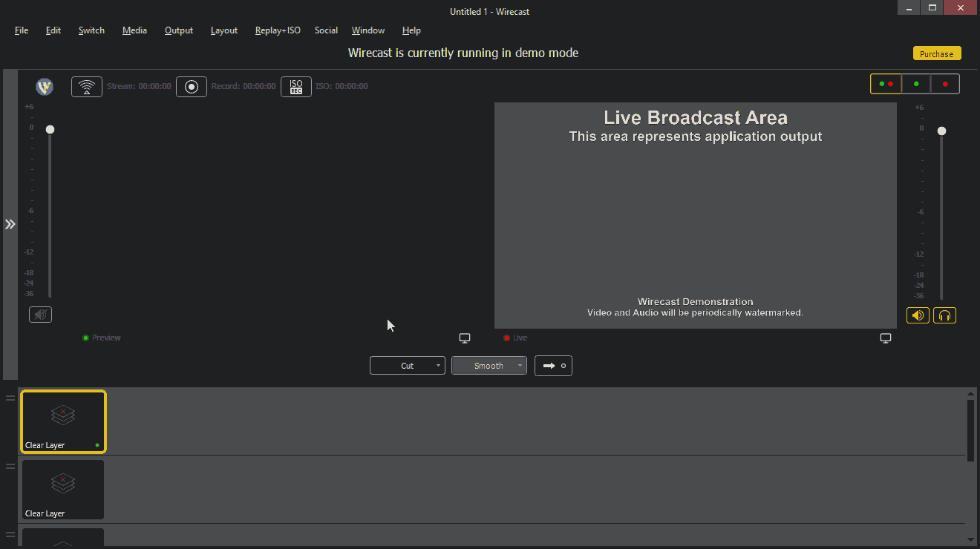Click the Stream: 00:00:00 timer text
Screen dimensions: 980x549
(139, 86)
